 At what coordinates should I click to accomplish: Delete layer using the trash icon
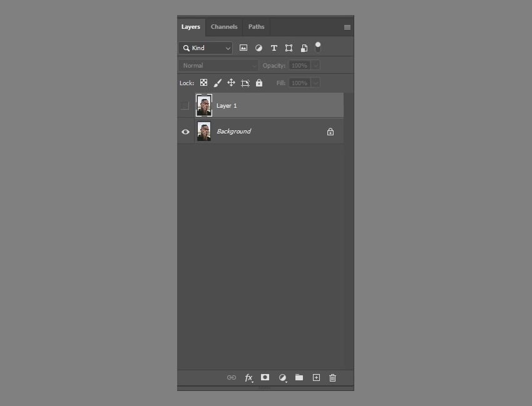pos(332,378)
